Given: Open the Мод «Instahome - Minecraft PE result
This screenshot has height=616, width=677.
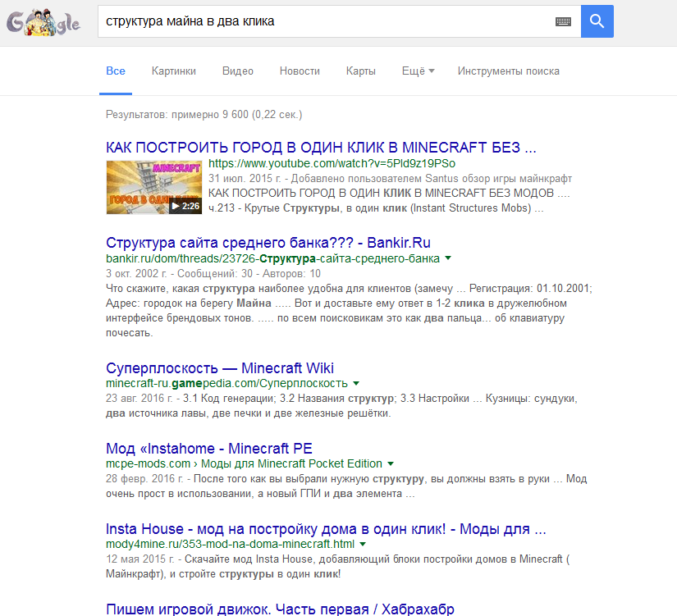Looking at the screenshot, I should pyautogui.click(x=209, y=449).
